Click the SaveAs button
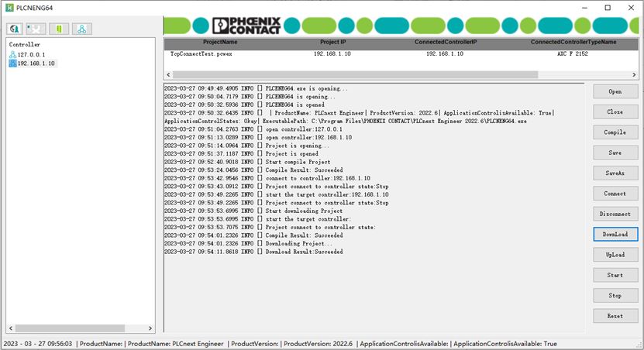 pos(615,173)
